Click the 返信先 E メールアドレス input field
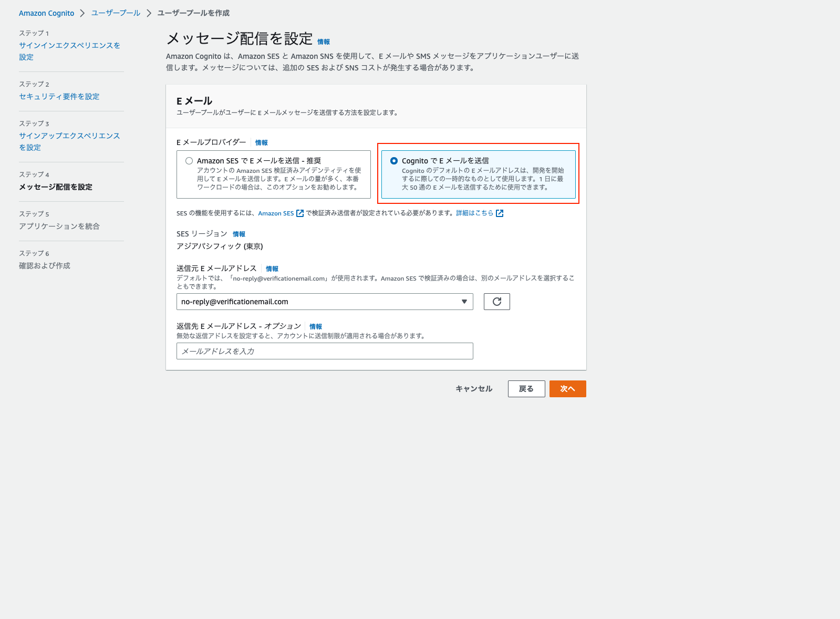Viewport: 840px width, 619px height. coord(325,351)
